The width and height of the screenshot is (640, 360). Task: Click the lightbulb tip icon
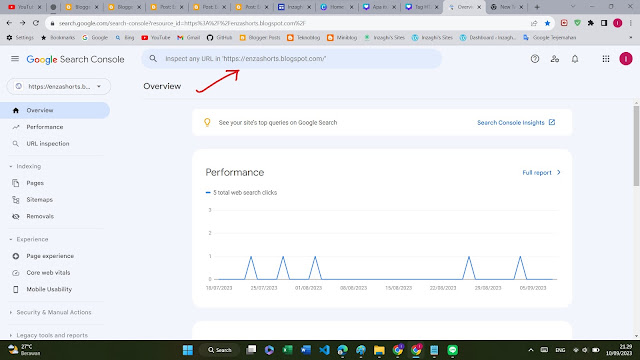[207, 122]
